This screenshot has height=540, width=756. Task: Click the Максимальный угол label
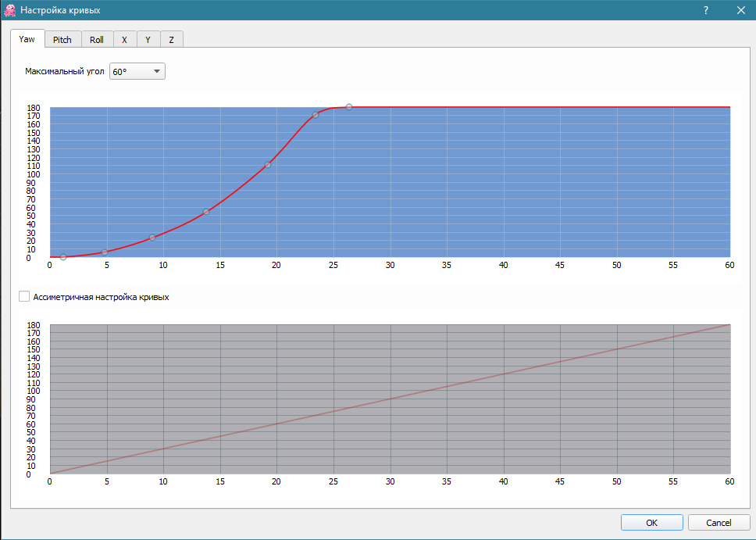[65, 71]
